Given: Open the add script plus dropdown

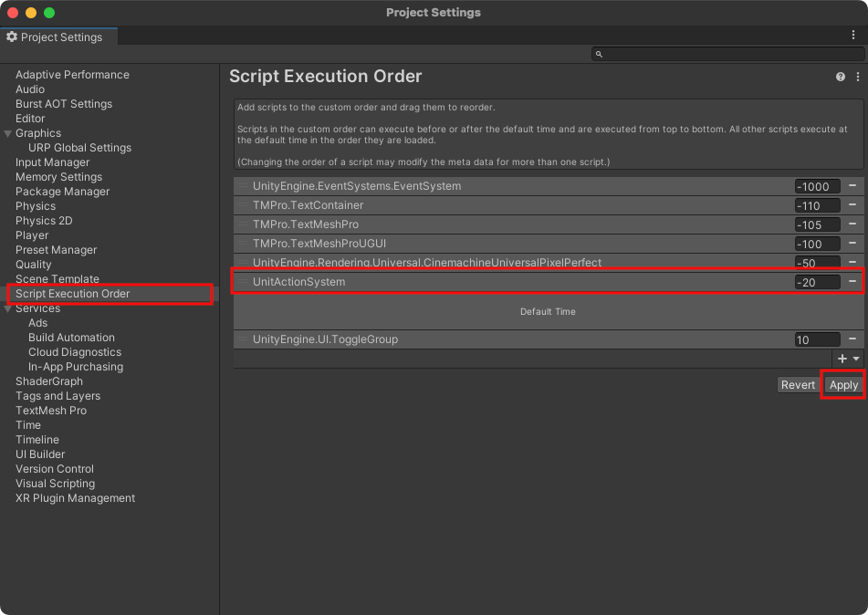Looking at the screenshot, I should pos(848,360).
